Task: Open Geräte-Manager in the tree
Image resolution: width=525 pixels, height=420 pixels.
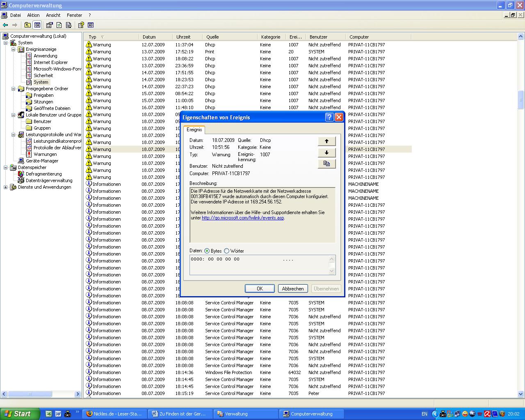Action: tap(42, 161)
